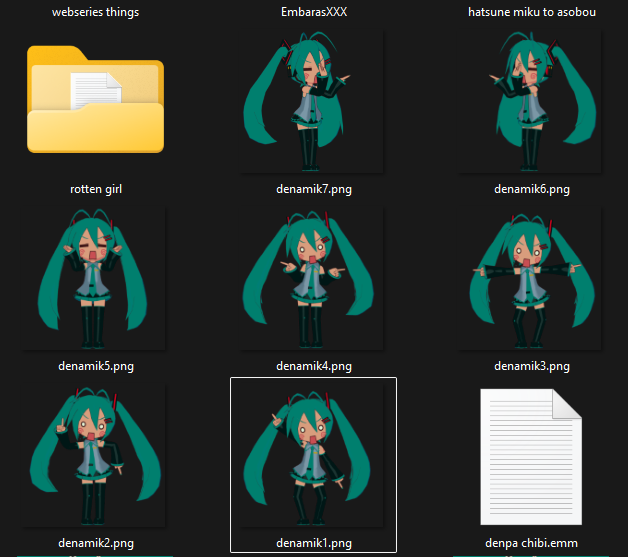
Task: Select the denamik3.png thumbnail image
Action: click(x=529, y=279)
